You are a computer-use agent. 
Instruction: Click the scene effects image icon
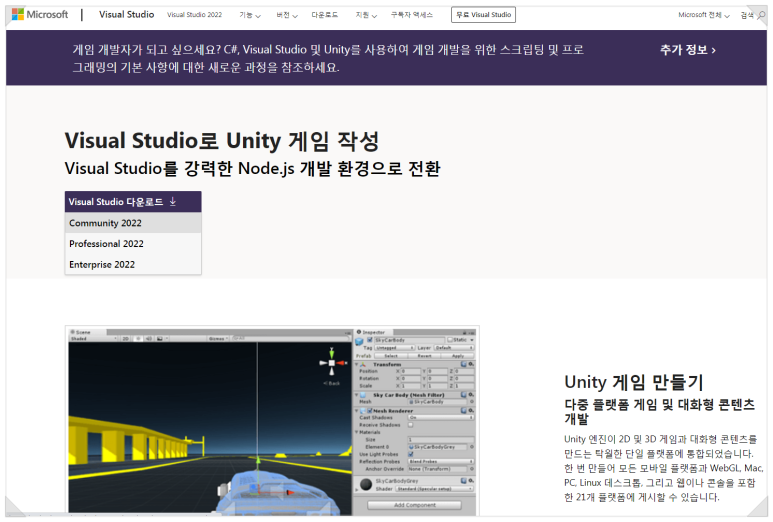(160, 339)
